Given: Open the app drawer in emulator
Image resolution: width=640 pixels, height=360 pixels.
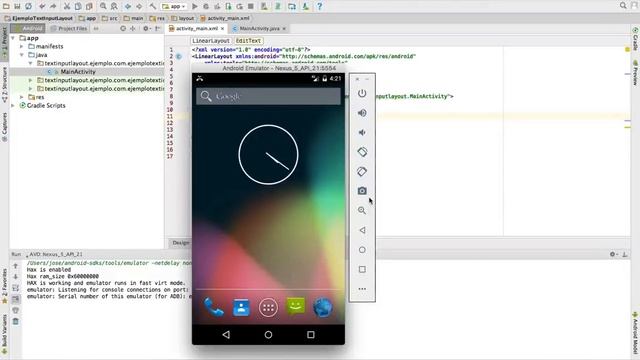Looking at the screenshot, I should 268,308.
